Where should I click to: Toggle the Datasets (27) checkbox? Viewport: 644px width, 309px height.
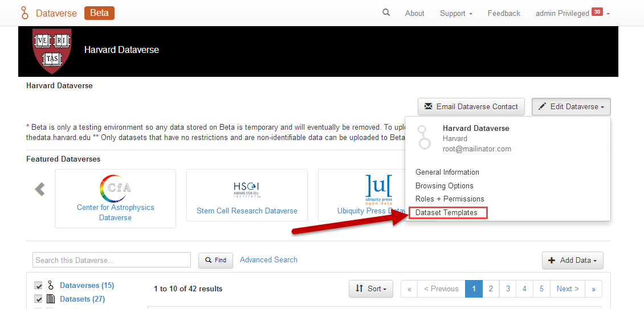point(38,299)
